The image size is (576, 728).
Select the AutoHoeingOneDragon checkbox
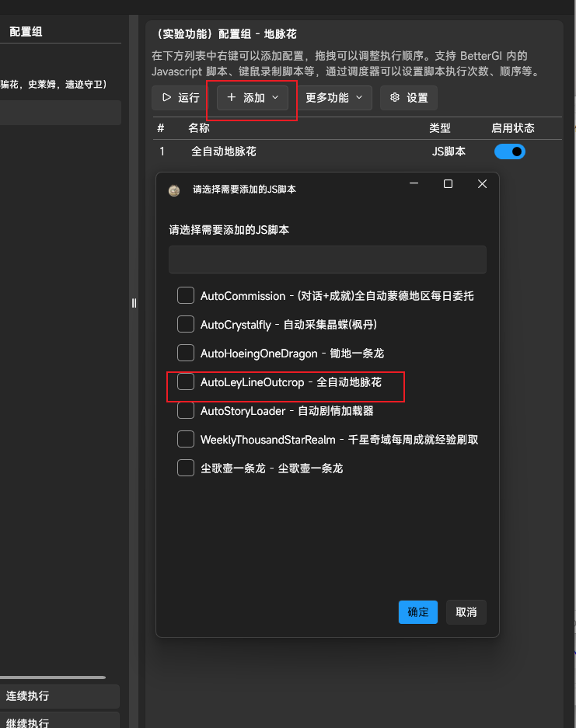click(186, 353)
